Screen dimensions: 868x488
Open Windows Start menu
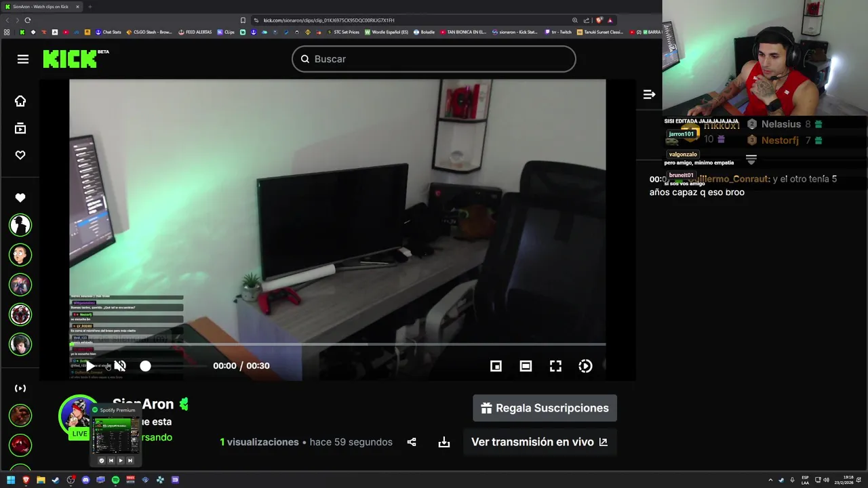coord(11,480)
